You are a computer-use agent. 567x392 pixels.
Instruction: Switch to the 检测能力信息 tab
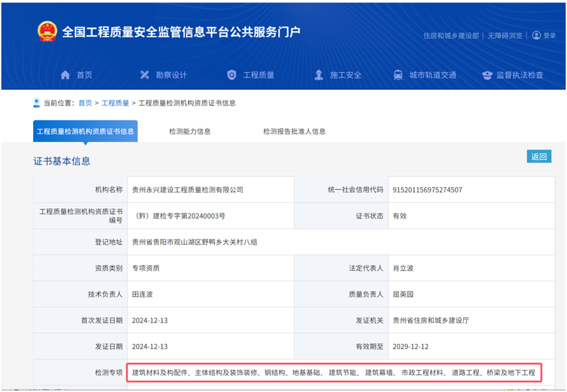190,131
